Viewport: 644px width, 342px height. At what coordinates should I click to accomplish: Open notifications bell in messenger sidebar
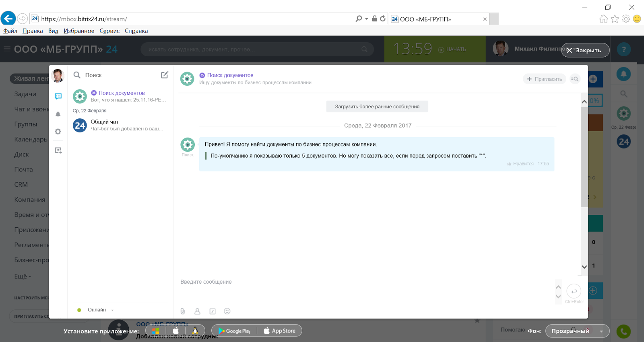click(58, 114)
